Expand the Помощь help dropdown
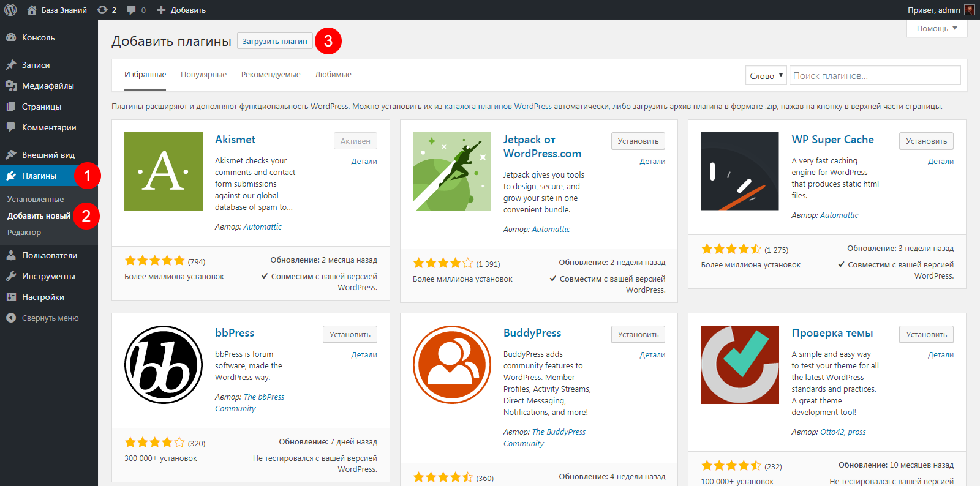The width and height of the screenshot is (980, 486). 937,28
